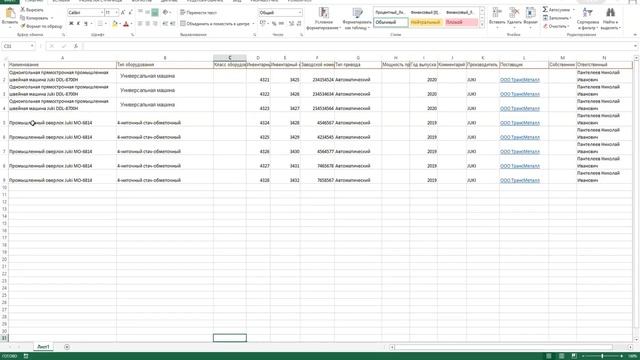Increase decimal places
The width and height of the screenshot is (640, 360).
(291, 24)
